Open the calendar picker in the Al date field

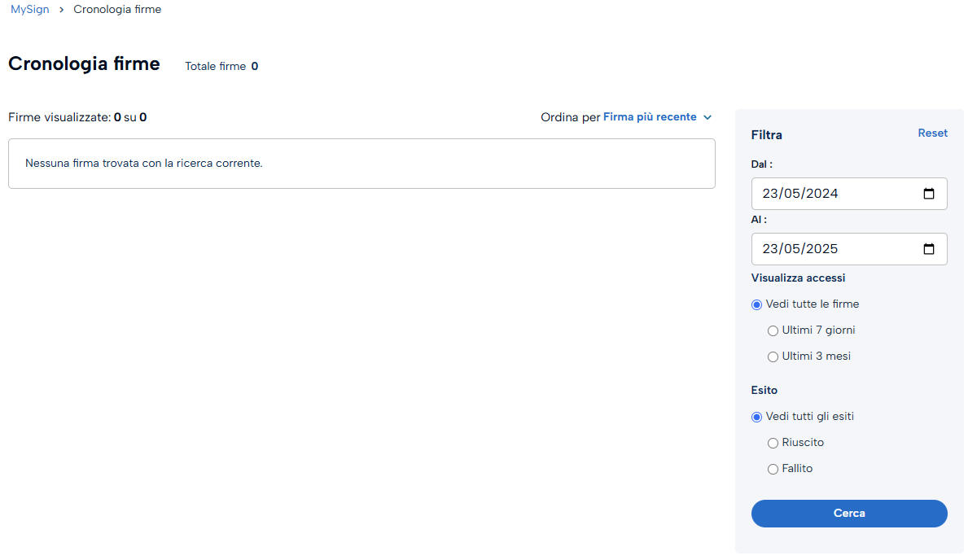click(928, 249)
